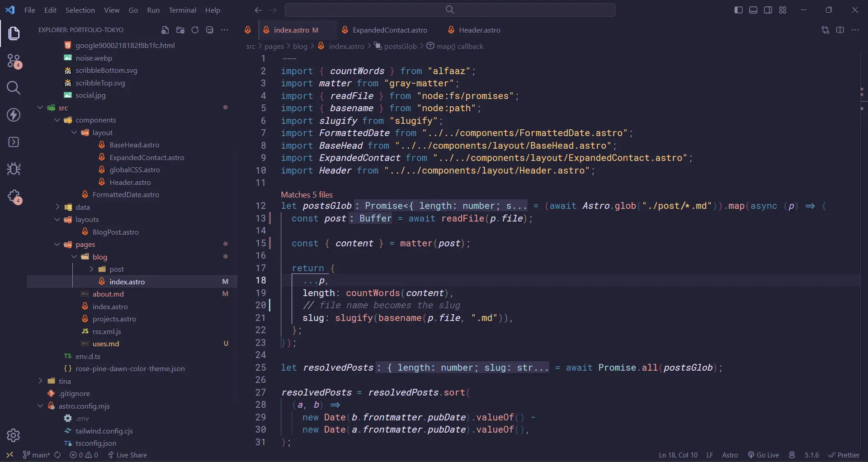The width and height of the screenshot is (868, 462).
Task: Click the editor vertical scrollbar overview ruler
Action: point(862,226)
